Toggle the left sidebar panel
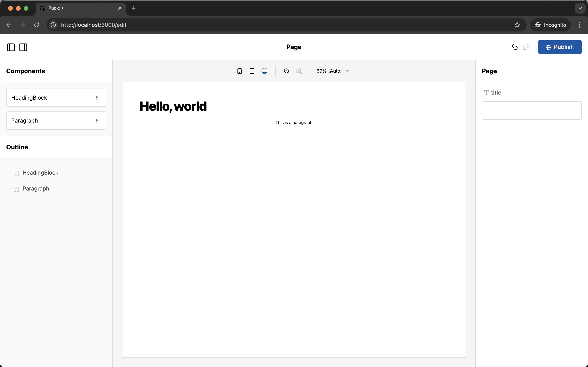This screenshot has height=367, width=588. (11, 47)
